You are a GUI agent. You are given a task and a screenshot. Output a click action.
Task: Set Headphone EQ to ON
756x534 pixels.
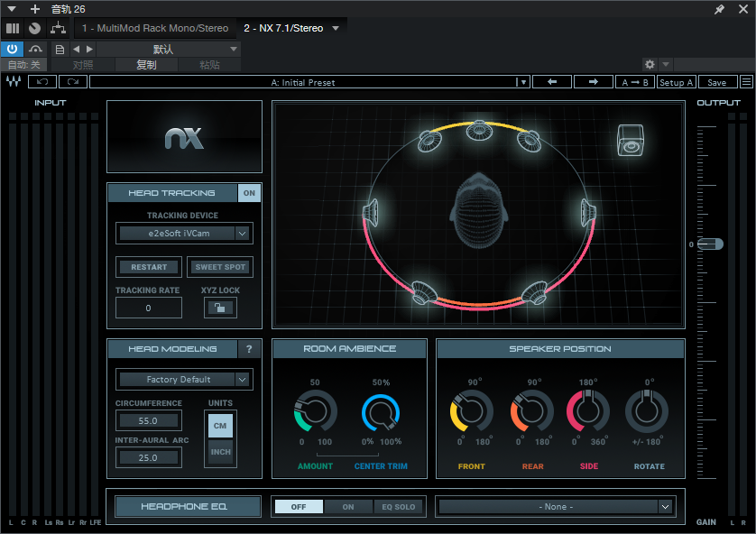tap(348, 507)
